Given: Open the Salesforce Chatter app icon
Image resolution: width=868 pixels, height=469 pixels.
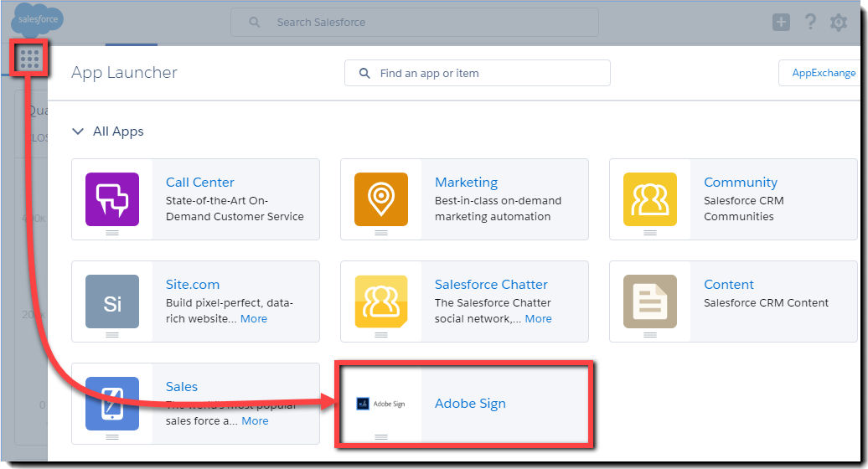Looking at the screenshot, I should [x=381, y=301].
